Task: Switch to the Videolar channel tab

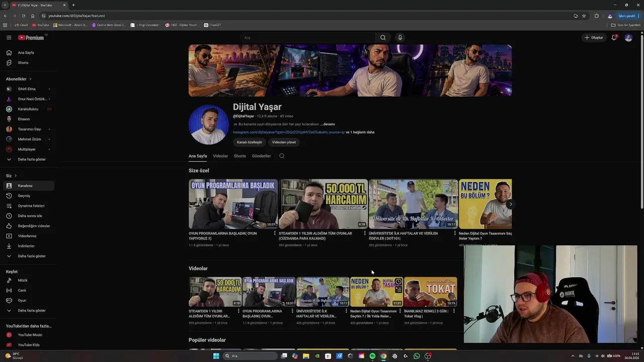Action: pyautogui.click(x=220, y=156)
